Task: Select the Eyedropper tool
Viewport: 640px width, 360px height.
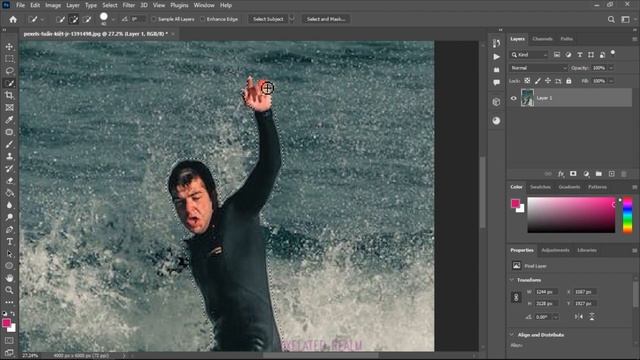Action: pos(9,120)
